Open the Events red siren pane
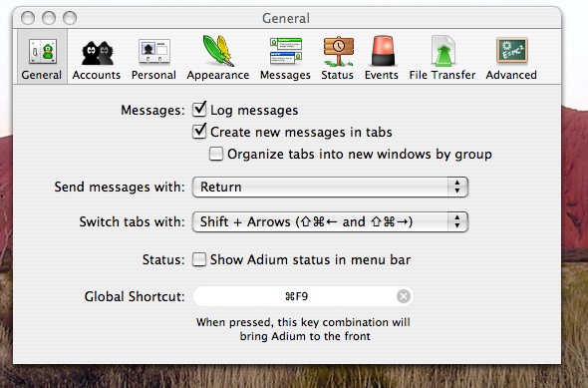Screen dimensions: 588x388 [x=382, y=58]
